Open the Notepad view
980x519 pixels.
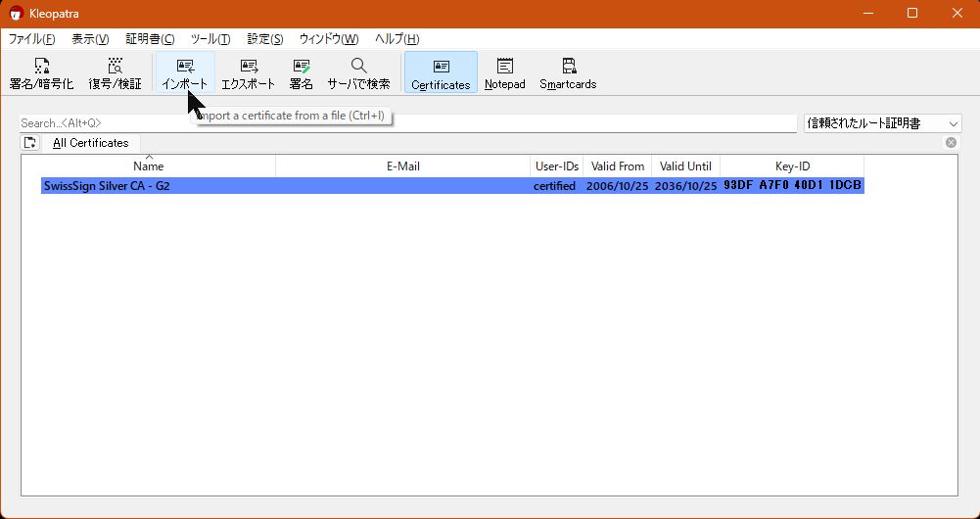point(504,72)
